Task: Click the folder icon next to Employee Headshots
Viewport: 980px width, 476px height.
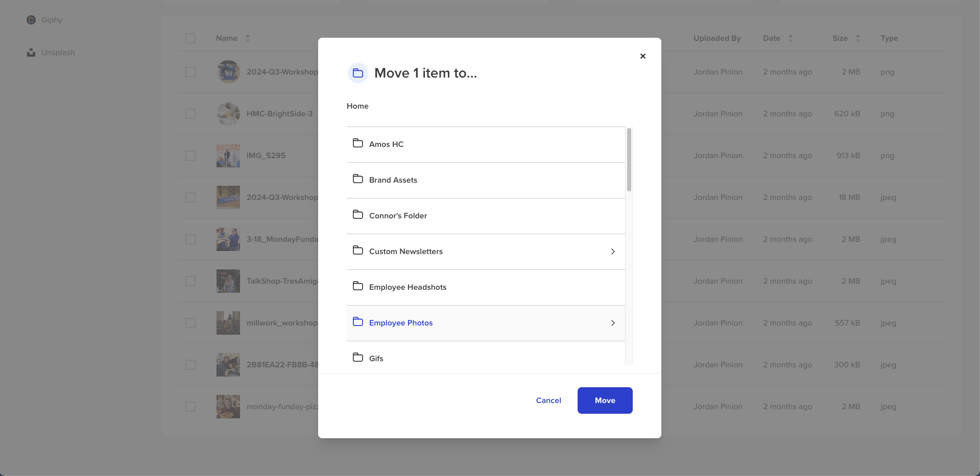Action: [x=358, y=286]
